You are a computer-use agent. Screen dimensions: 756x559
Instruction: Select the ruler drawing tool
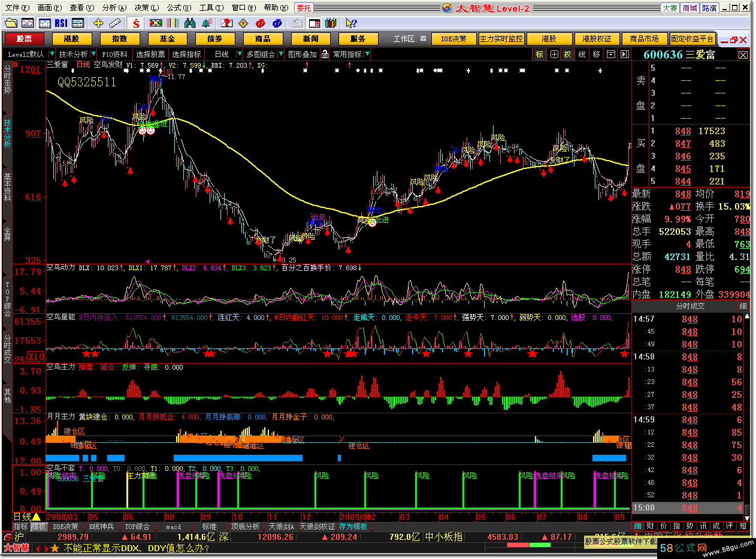[115, 23]
